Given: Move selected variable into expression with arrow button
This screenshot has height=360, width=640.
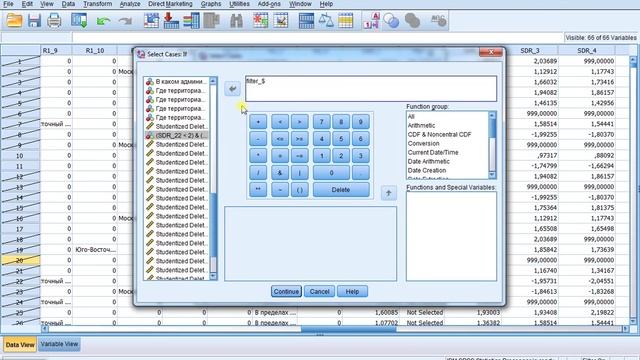Looking at the screenshot, I should click(x=232, y=89).
